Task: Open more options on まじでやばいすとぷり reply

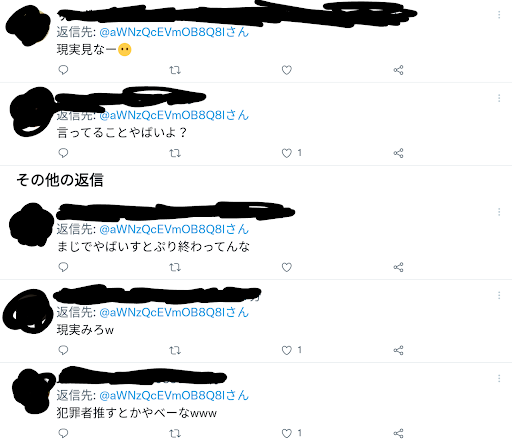Action: pyautogui.click(x=499, y=212)
